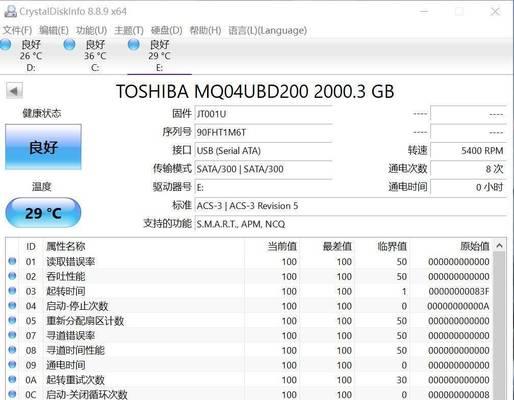Click status dot for attribute 05 重新分配扇区计数

[x=12, y=320]
